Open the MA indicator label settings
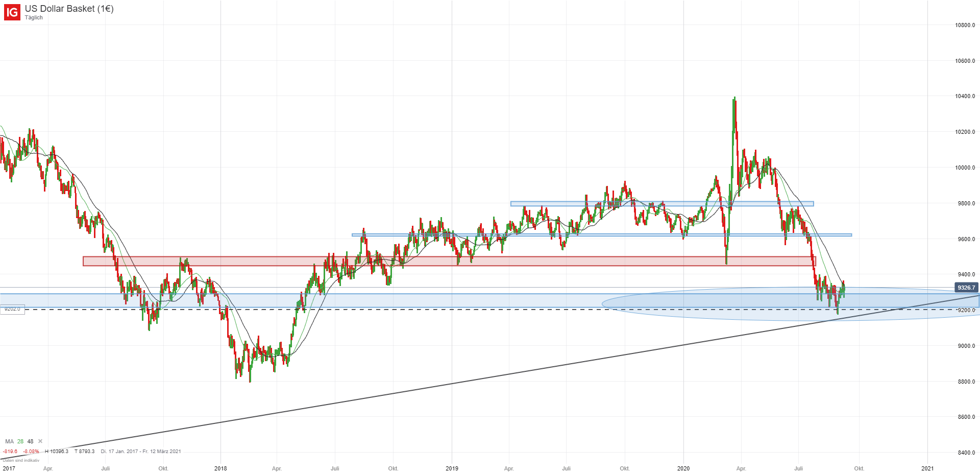The height and width of the screenshot is (473, 980). click(9, 441)
